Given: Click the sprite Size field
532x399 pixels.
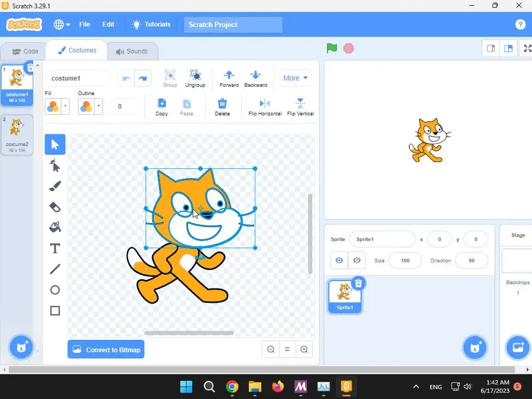Looking at the screenshot, I should (405, 261).
